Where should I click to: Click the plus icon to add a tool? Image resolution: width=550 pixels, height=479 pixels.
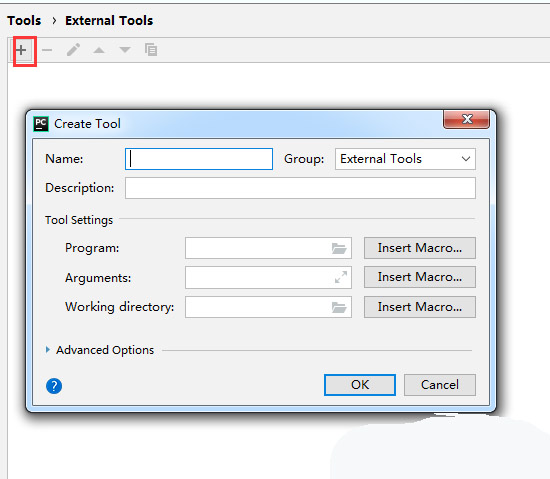[21, 50]
